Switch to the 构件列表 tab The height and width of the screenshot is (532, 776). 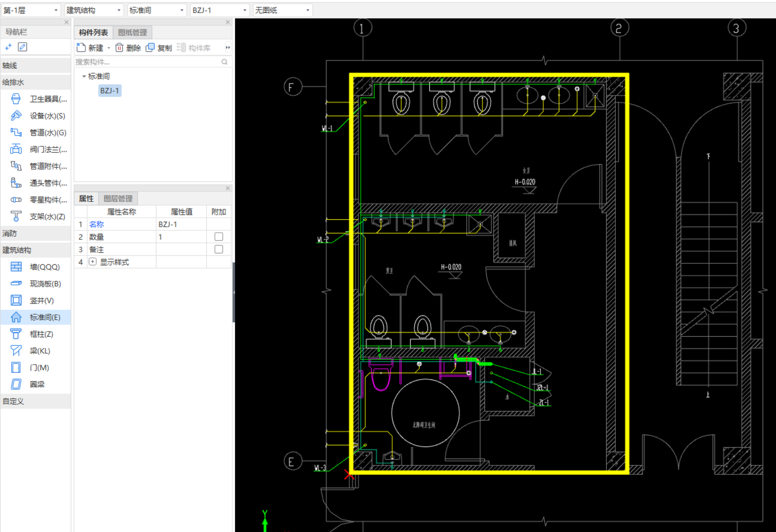point(94,32)
